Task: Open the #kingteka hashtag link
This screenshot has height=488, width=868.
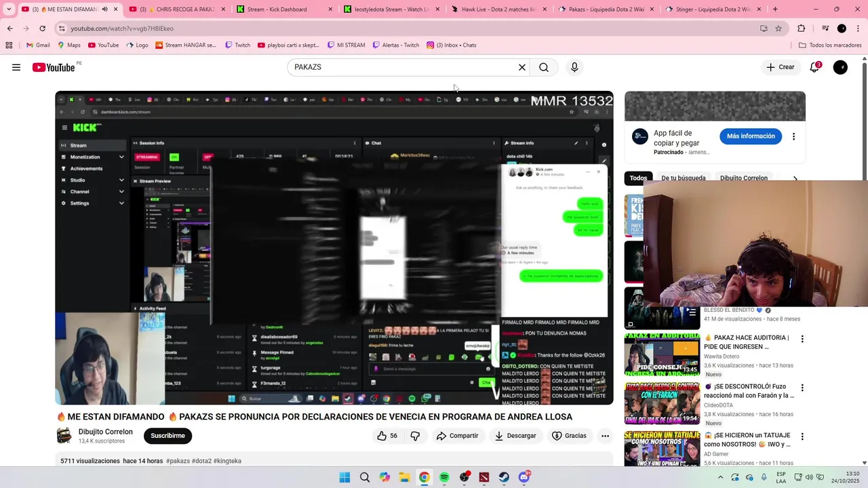Action: [x=227, y=461]
